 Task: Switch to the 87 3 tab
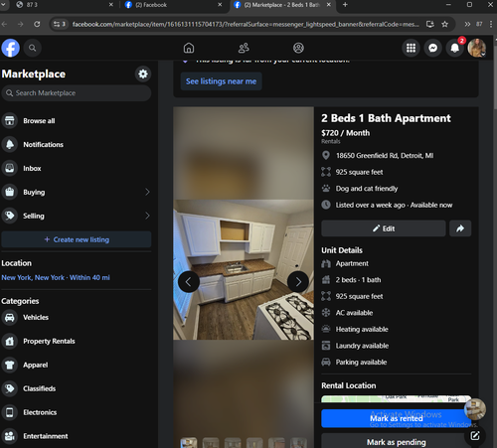(x=62, y=5)
